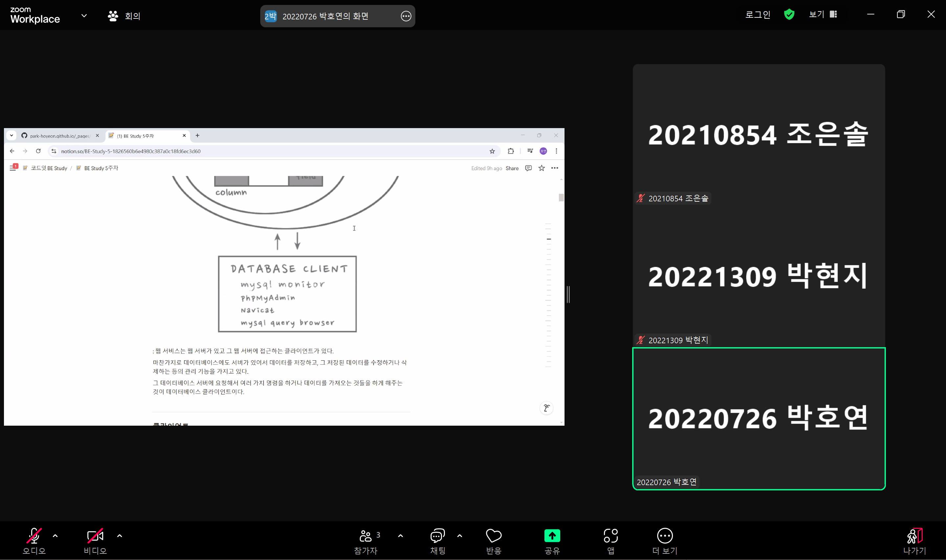This screenshot has height=560, width=946.
Task: Unmute the microphone with the 오디오 button
Action: (34, 540)
